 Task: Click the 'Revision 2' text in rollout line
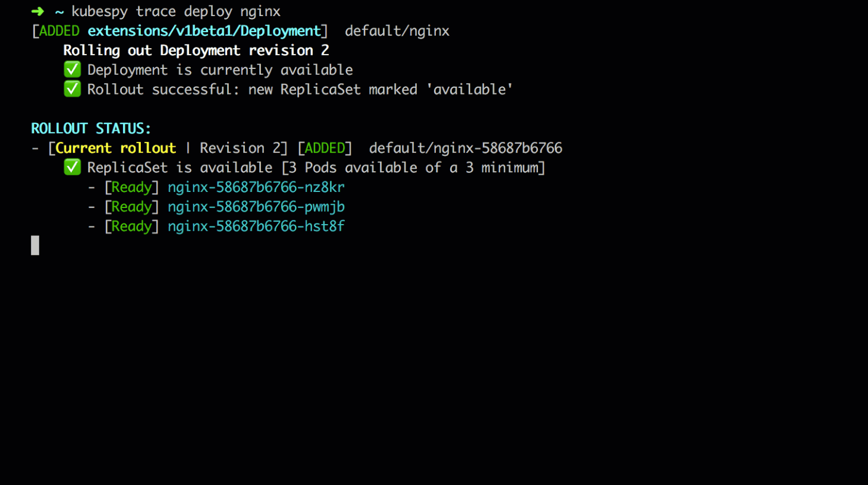[x=240, y=148]
